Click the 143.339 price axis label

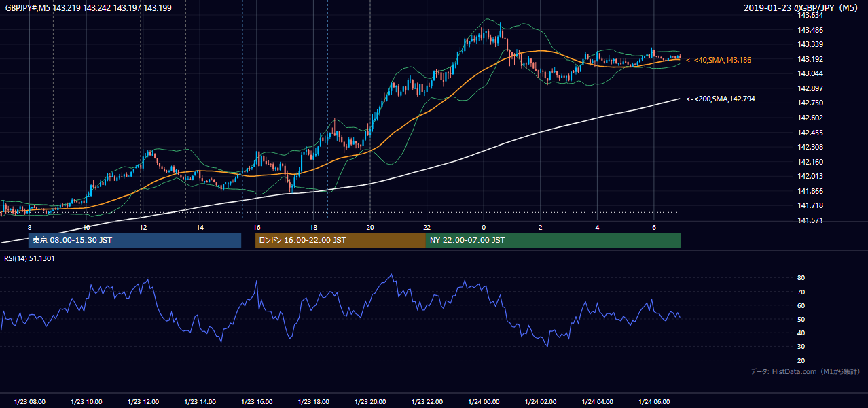click(810, 45)
